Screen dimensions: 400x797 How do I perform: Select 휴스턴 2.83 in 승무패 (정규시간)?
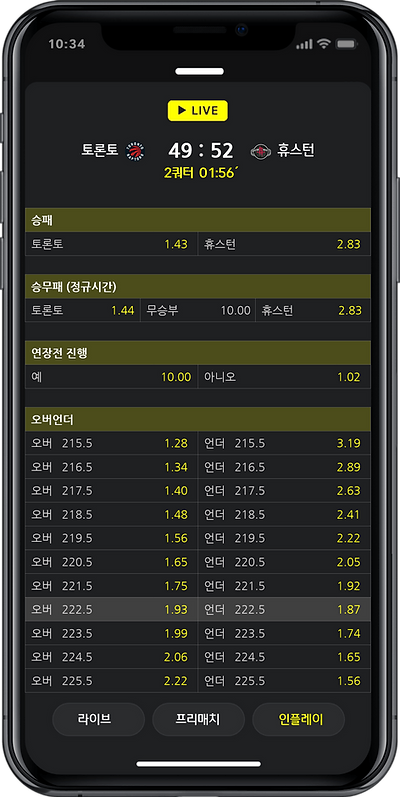(x=313, y=310)
